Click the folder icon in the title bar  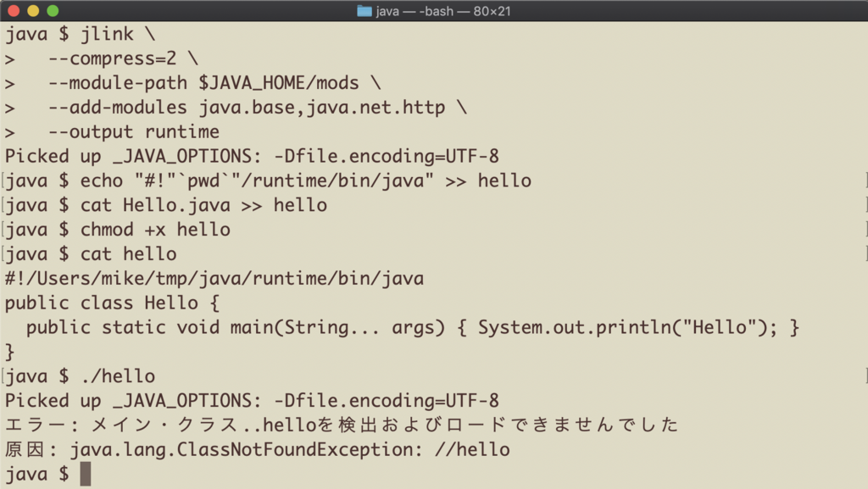[x=364, y=12]
